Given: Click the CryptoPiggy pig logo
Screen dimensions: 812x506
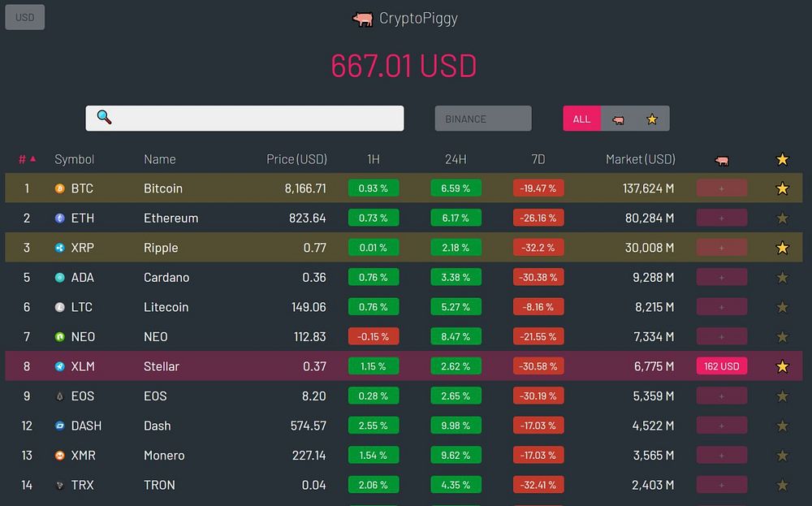Looking at the screenshot, I should click(362, 19).
